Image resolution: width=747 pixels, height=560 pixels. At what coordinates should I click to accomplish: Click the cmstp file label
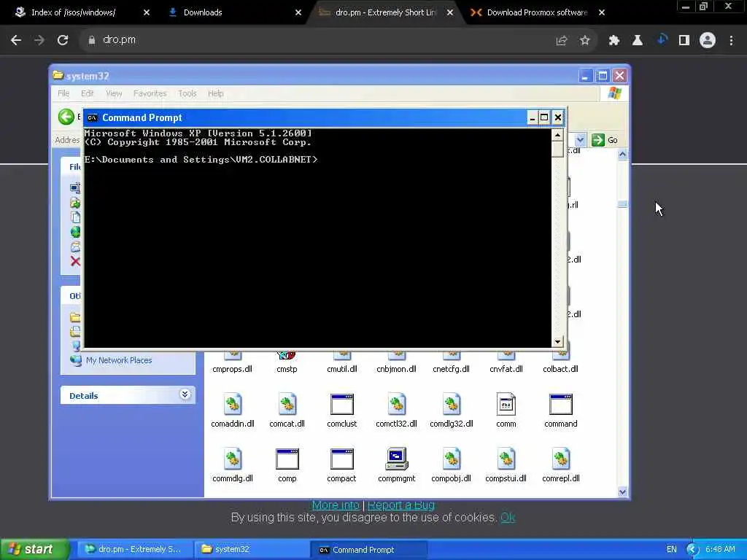(287, 368)
